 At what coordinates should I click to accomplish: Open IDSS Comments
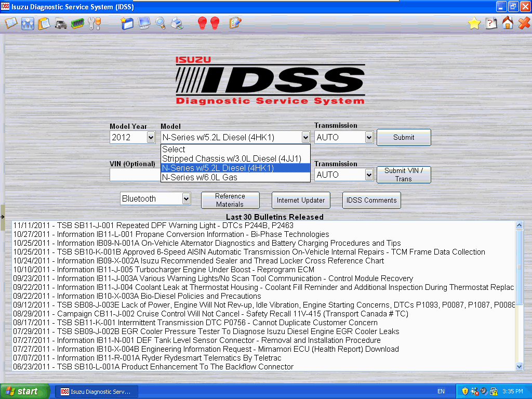[x=371, y=200]
